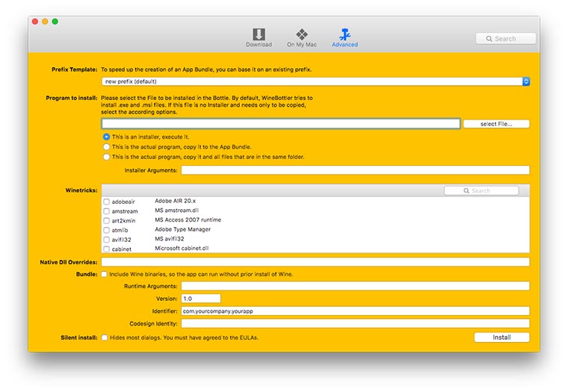Image resolution: width=568 pixels, height=392 pixels.
Task: Click the Runtime Arguments field
Action: (x=355, y=286)
